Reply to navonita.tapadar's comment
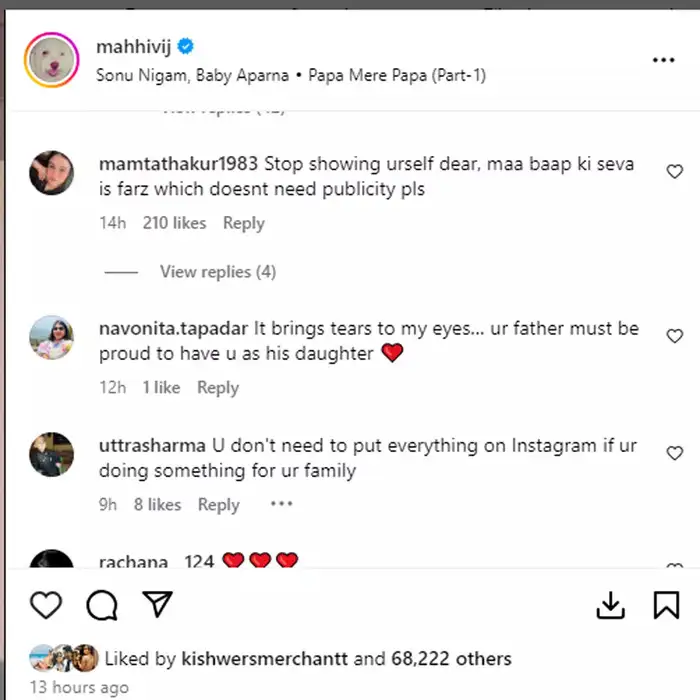Image resolution: width=700 pixels, height=700 pixels. [x=217, y=388]
